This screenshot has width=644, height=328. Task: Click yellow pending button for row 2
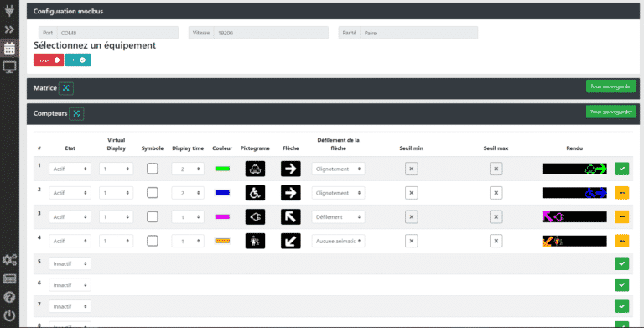click(622, 193)
